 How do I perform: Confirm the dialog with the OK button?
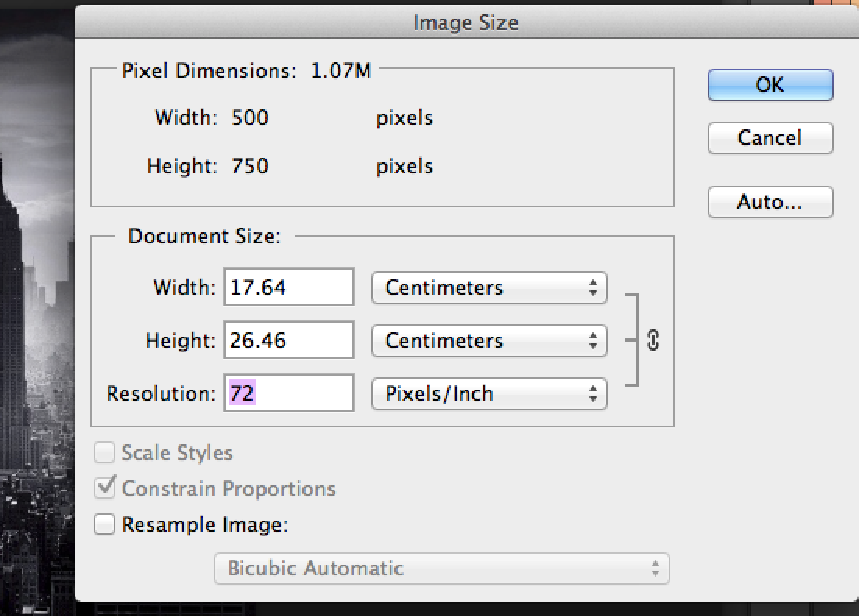[770, 85]
